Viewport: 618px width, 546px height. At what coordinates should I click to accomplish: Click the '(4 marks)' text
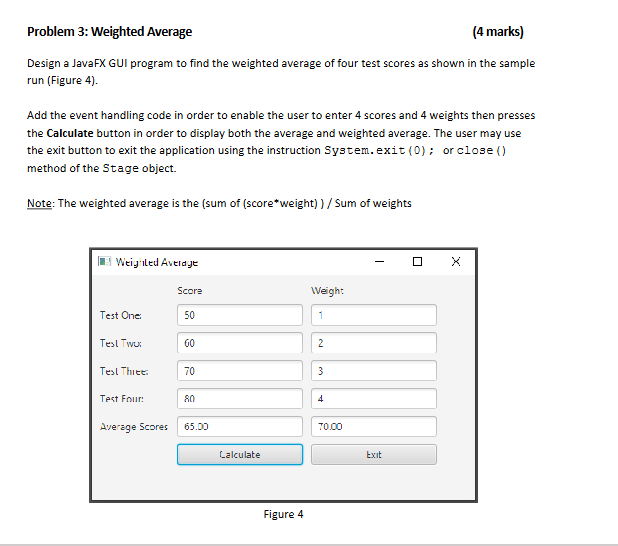[498, 32]
